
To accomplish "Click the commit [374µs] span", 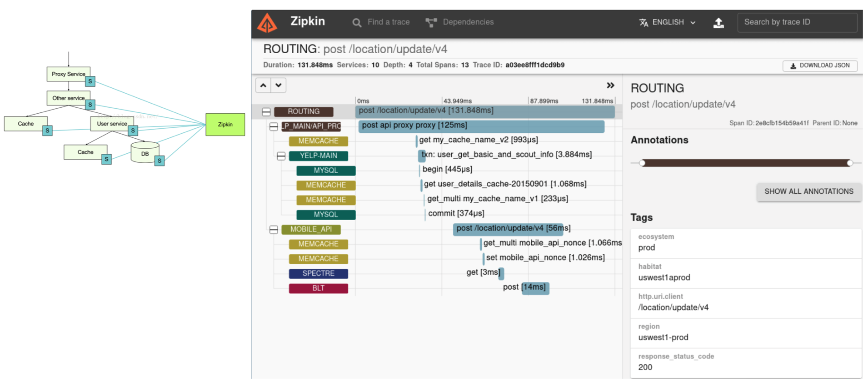I will pos(456,214).
